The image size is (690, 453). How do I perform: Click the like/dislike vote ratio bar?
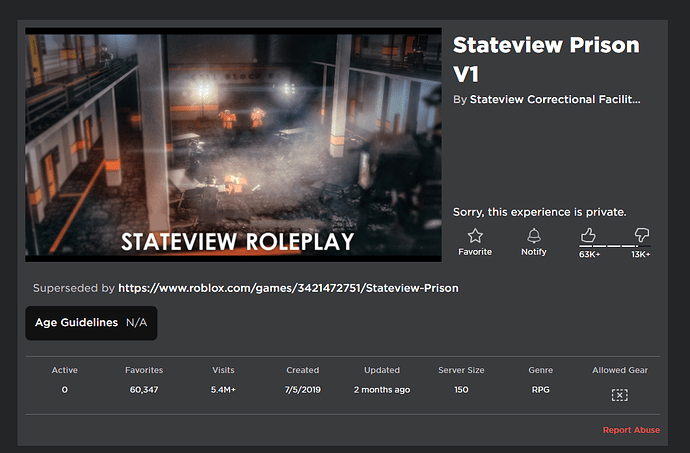(615, 246)
